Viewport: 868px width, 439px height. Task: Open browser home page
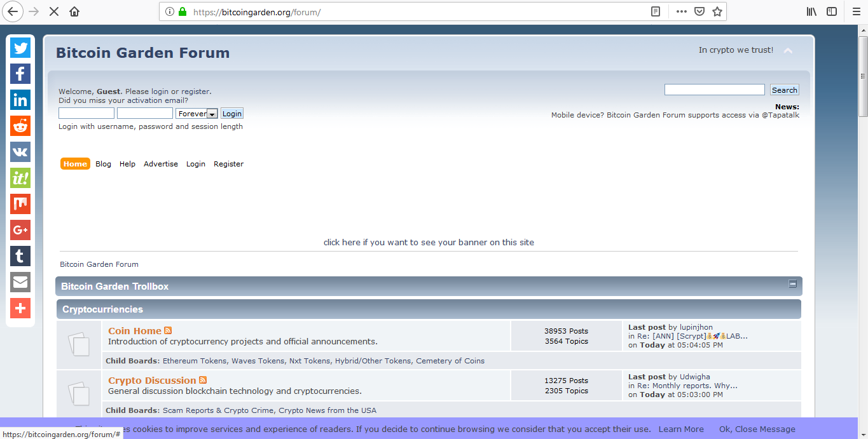[x=74, y=11]
